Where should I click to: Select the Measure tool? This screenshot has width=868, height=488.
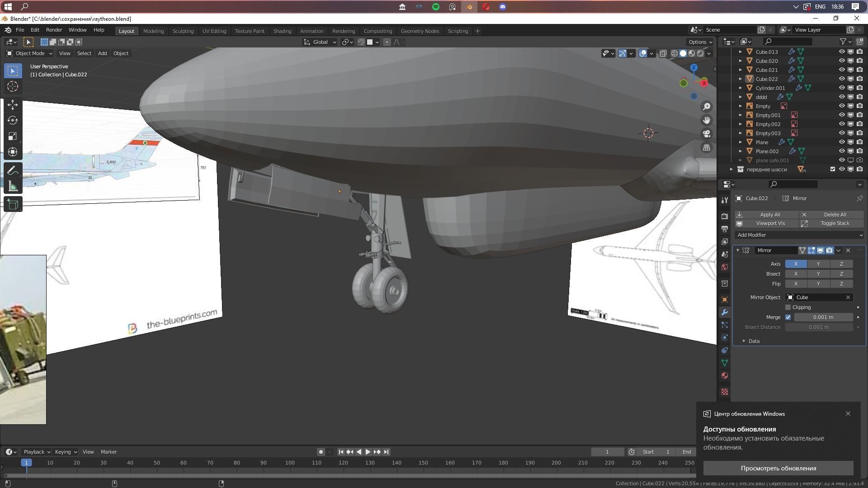pos(13,186)
